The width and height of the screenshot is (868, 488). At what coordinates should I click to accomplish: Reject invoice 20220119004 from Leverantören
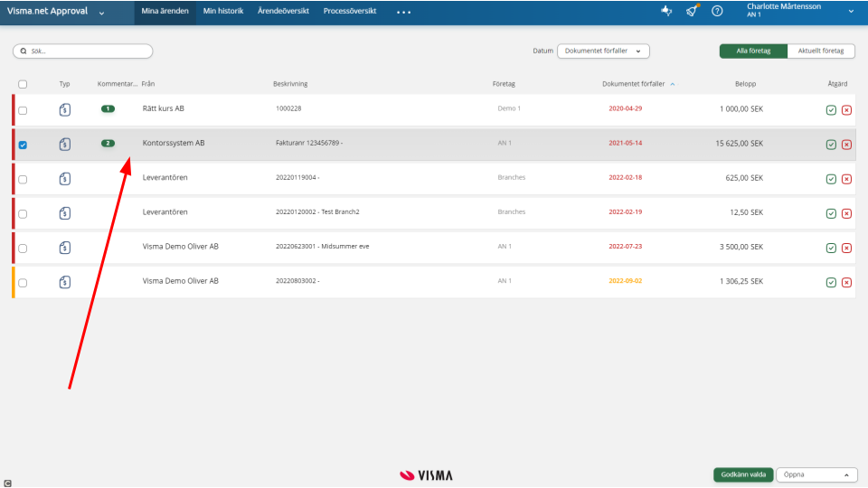[846, 179]
